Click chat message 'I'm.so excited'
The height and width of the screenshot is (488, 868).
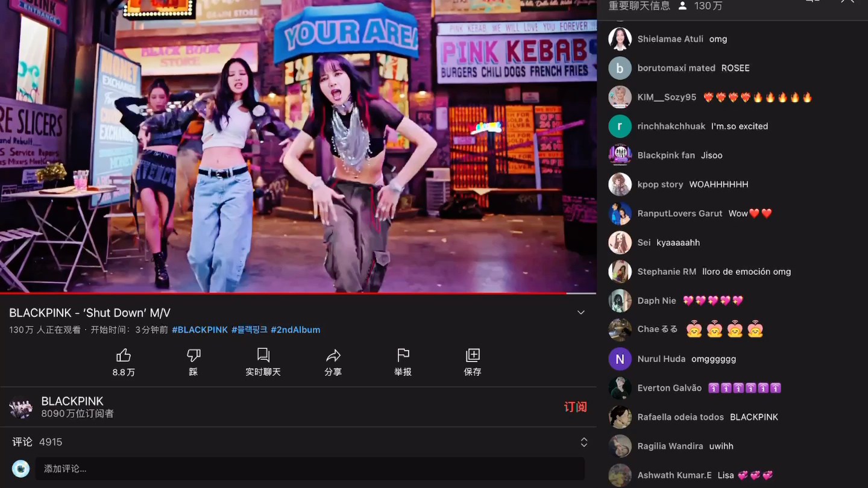[x=740, y=127]
